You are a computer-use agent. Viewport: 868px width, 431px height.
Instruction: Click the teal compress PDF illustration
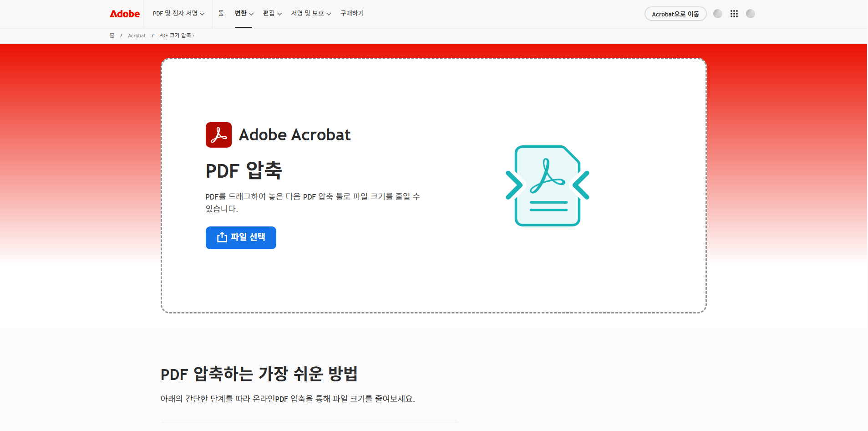(x=548, y=185)
